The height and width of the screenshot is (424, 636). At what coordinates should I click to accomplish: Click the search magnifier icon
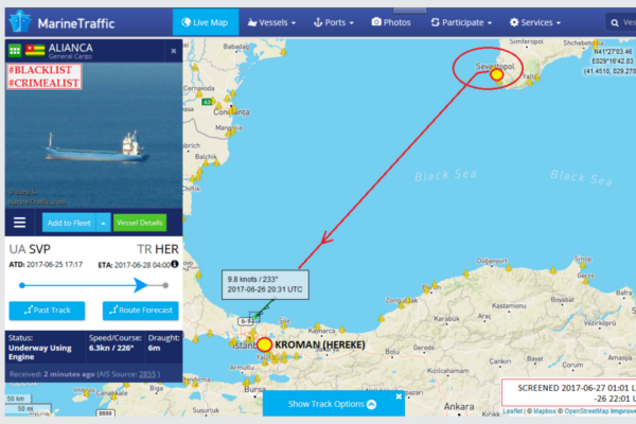[615, 23]
